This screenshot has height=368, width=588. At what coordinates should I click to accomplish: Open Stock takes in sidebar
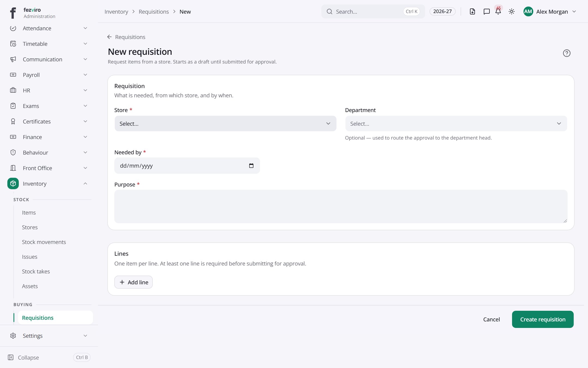pos(36,272)
